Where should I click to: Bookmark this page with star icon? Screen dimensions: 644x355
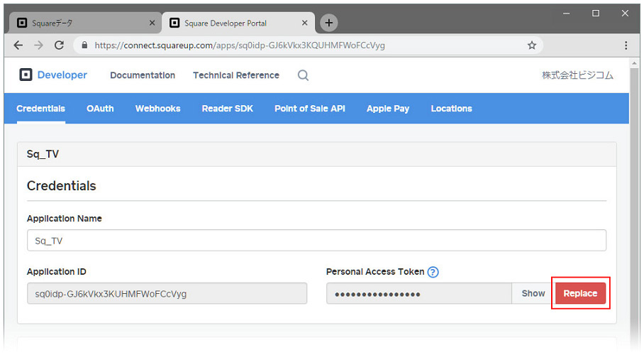point(531,45)
